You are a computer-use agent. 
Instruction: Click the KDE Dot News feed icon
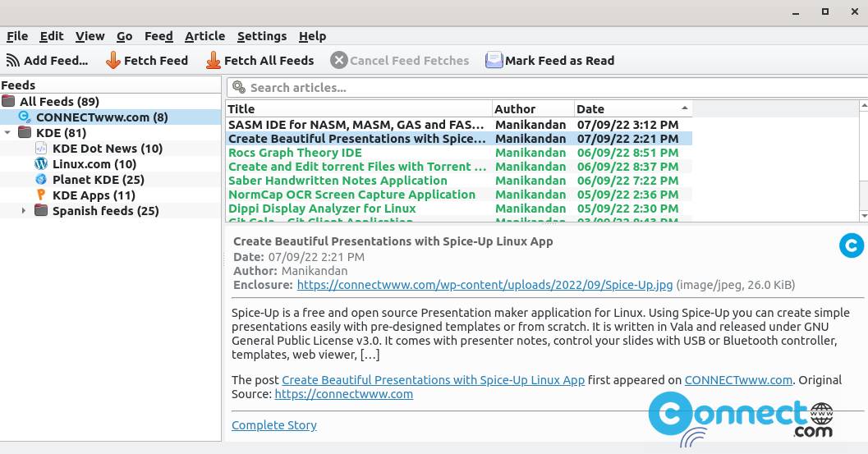pos(41,149)
